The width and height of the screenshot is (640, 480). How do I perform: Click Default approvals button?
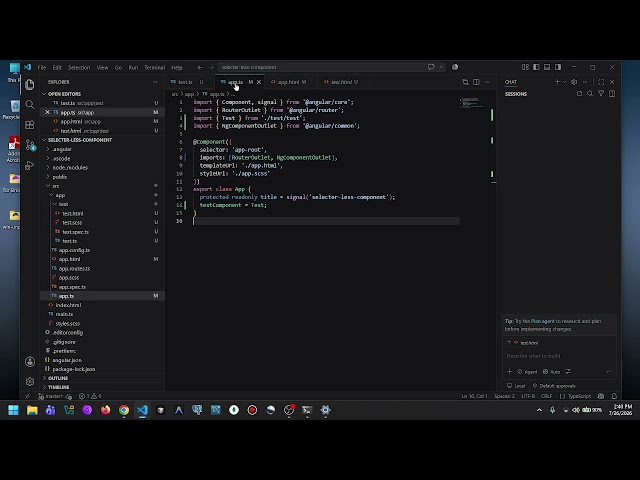(554, 386)
